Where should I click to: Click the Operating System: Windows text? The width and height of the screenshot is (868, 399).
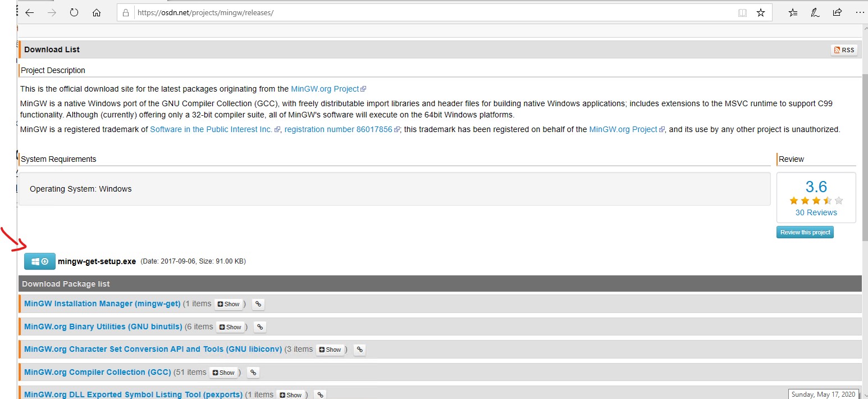coord(80,189)
